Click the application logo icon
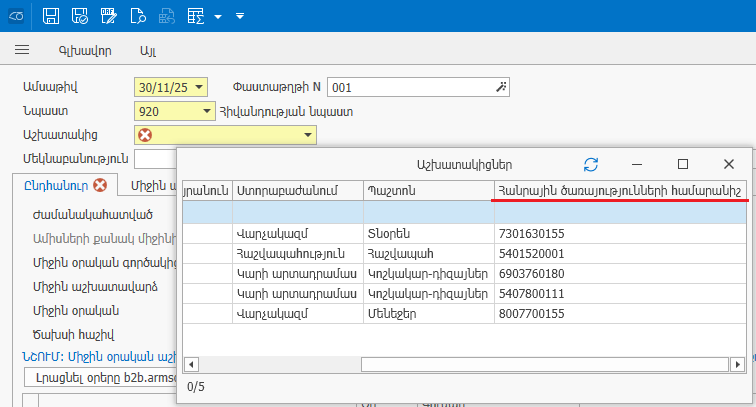The width and height of the screenshot is (756, 407). [16, 16]
